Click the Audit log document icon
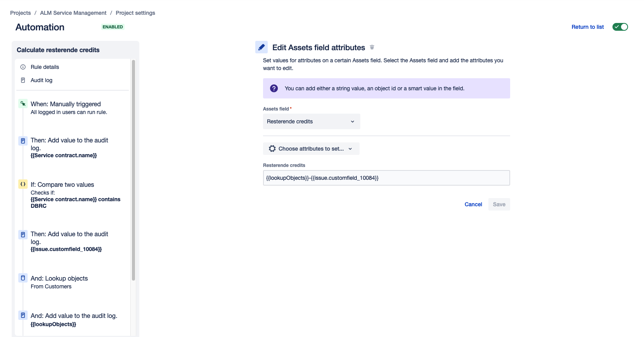The height and width of the screenshot is (337, 644). [23, 80]
